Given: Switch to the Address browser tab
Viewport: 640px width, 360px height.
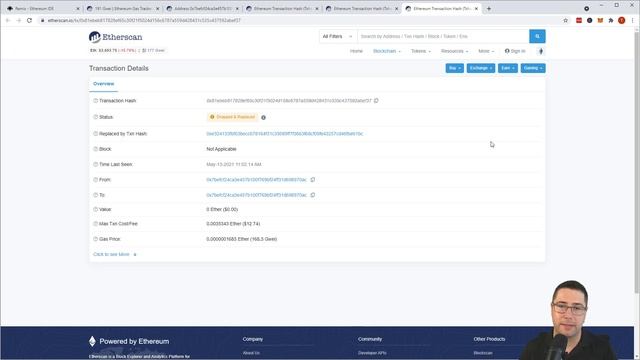Looking at the screenshot, I should [202, 9].
